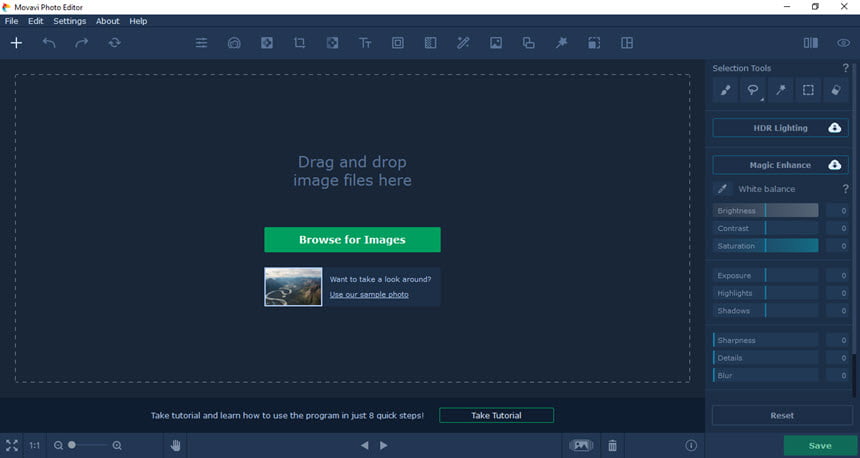Select the rectangular Marquee selection tool
This screenshot has width=860, height=458.
808,90
